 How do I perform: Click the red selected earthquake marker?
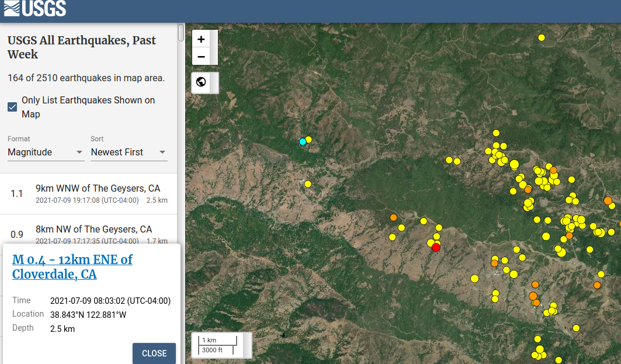point(436,248)
